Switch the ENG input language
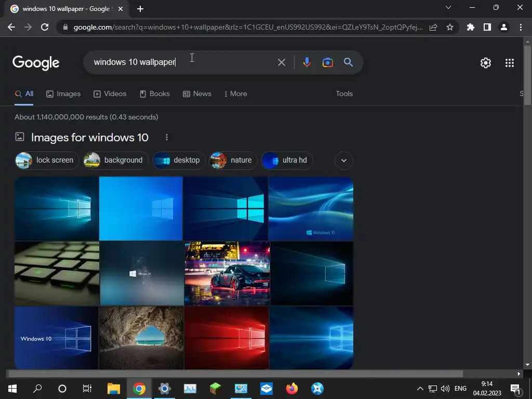Viewport: 532px width, 399px height. click(x=460, y=389)
